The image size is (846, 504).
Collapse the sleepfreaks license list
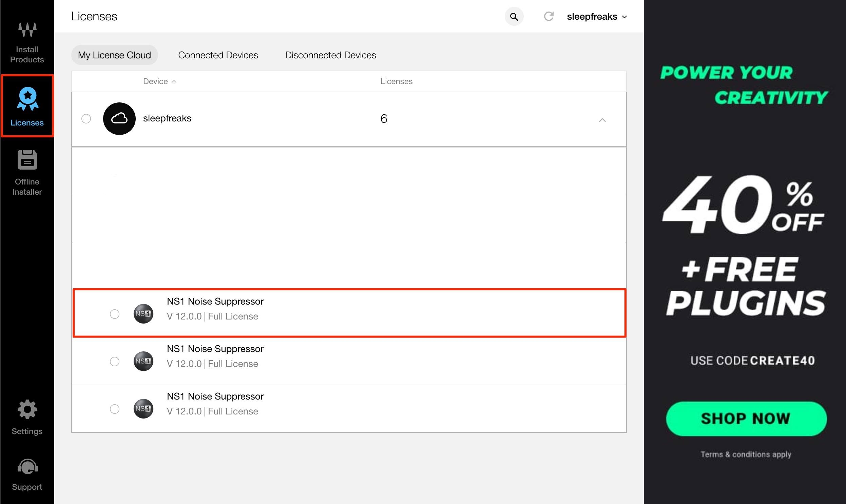point(602,120)
